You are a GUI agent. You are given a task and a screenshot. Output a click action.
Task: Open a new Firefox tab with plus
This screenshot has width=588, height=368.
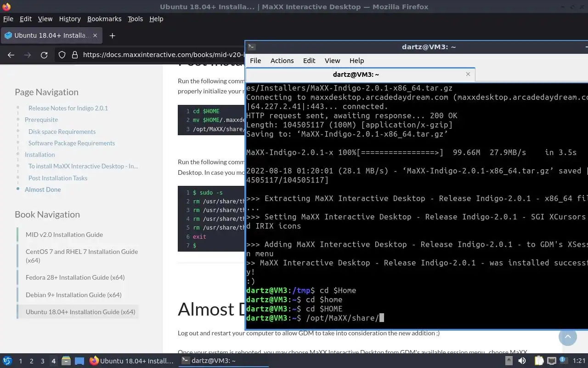point(112,35)
